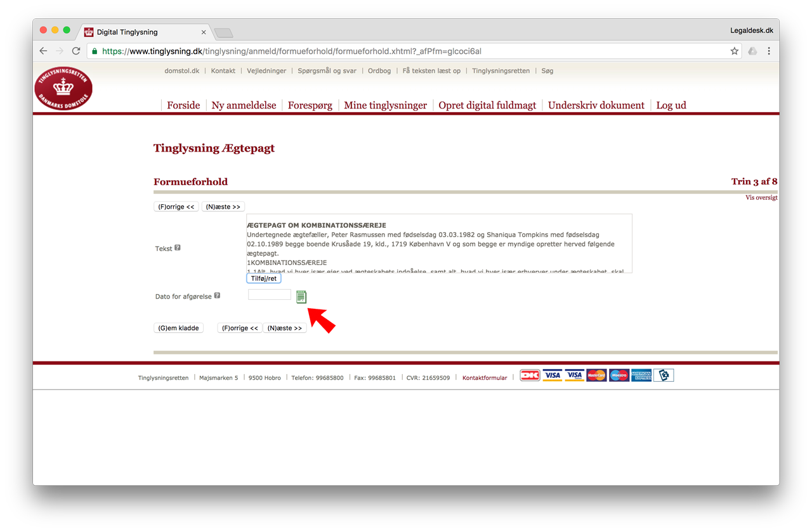Open Mine tinglysninger menu item
This screenshot has width=812, height=532.
pos(385,105)
